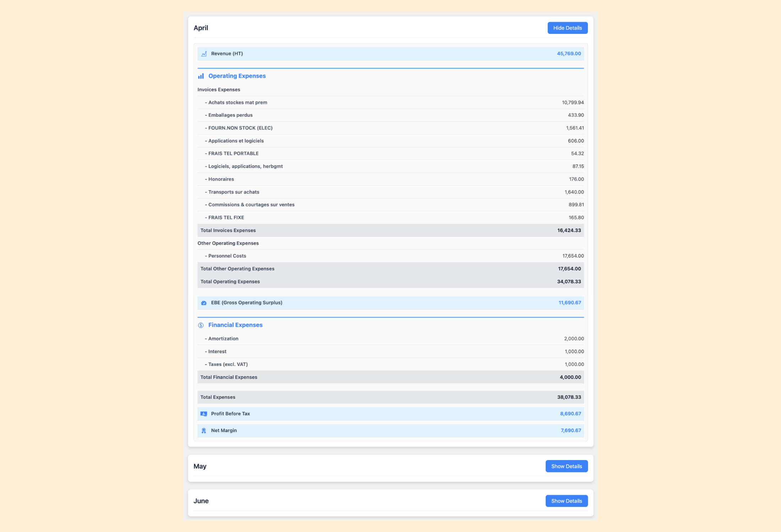Screen dimensions: 781x532
Task: Select the Applications et logiciels row
Action: 390,141
